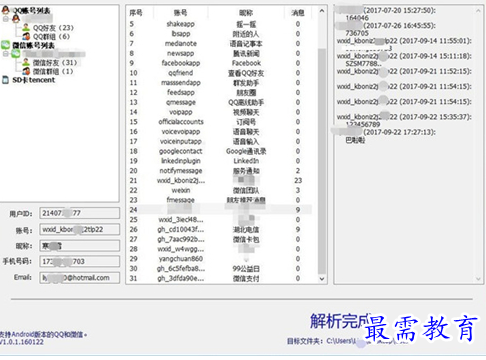This screenshot has height=360, width=486.
Task: Select the voiceinputapp row
Action: pyautogui.click(x=220, y=141)
